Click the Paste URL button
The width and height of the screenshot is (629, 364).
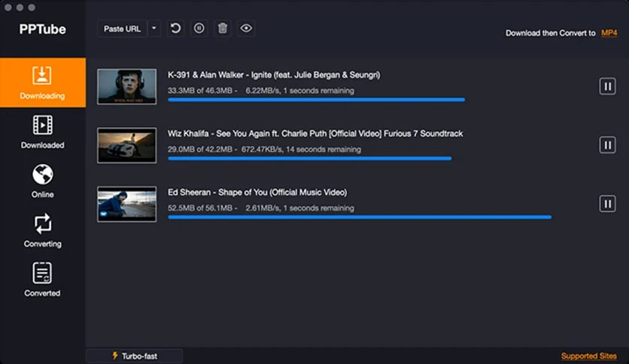pos(122,29)
